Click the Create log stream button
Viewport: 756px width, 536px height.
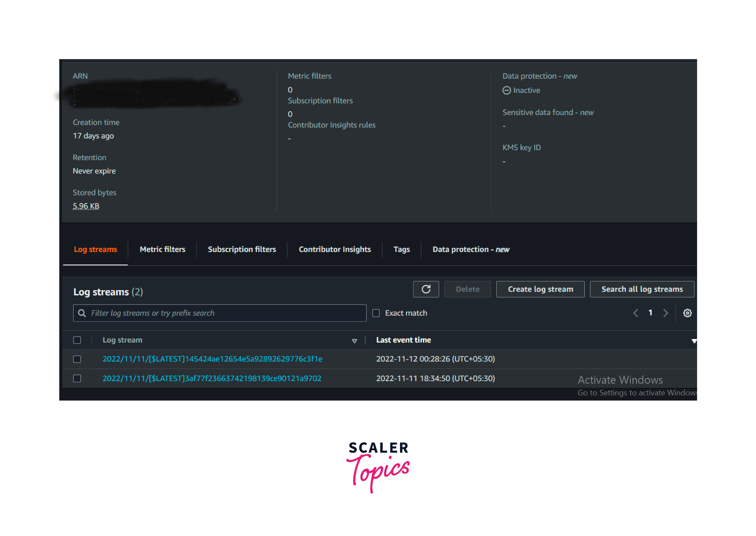point(540,289)
